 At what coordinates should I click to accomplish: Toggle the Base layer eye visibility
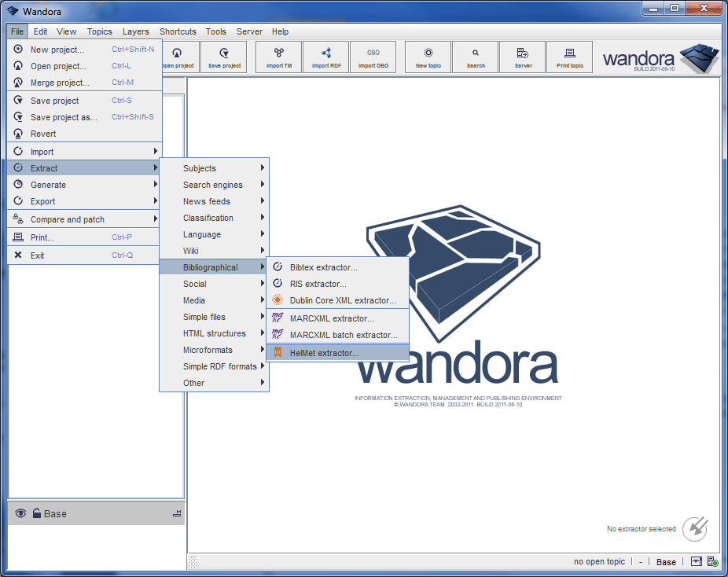(20, 513)
